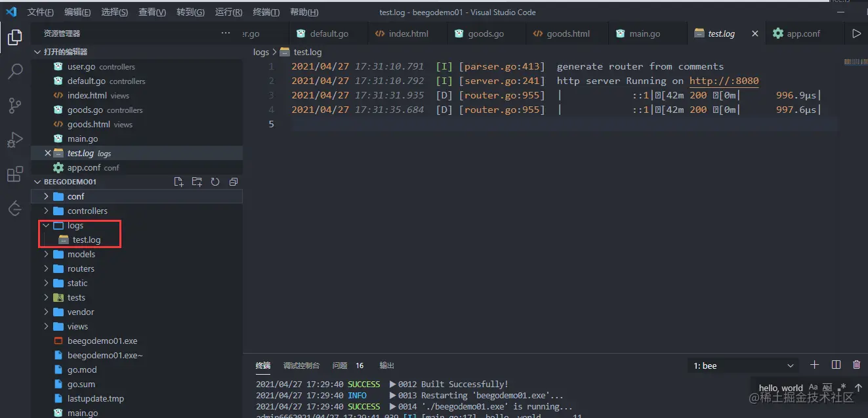Open the 终端(T) menu
The image size is (868, 418).
click(266, 12)
